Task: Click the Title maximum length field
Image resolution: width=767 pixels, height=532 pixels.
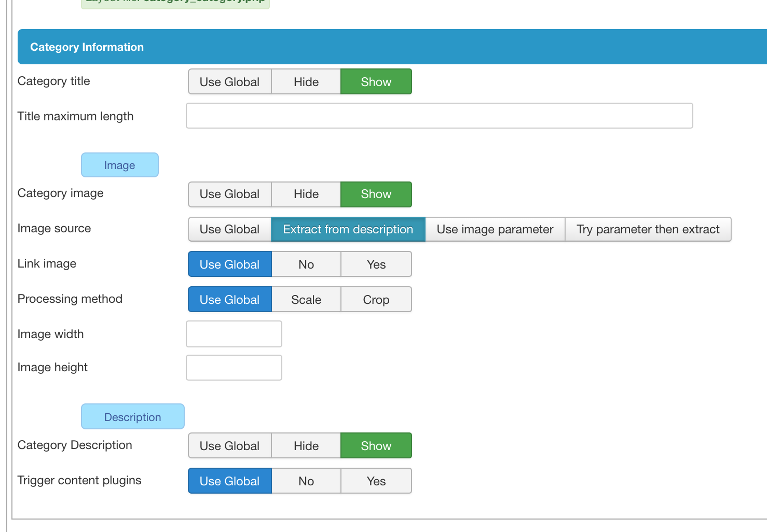Action: click(x=440, y=116)
